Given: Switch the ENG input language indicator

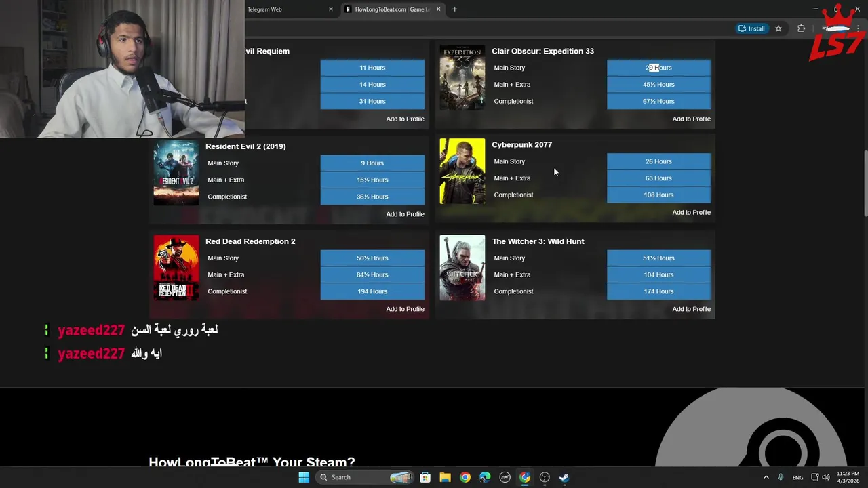Looking at the screenshot, I should click(x=797, y=477).
